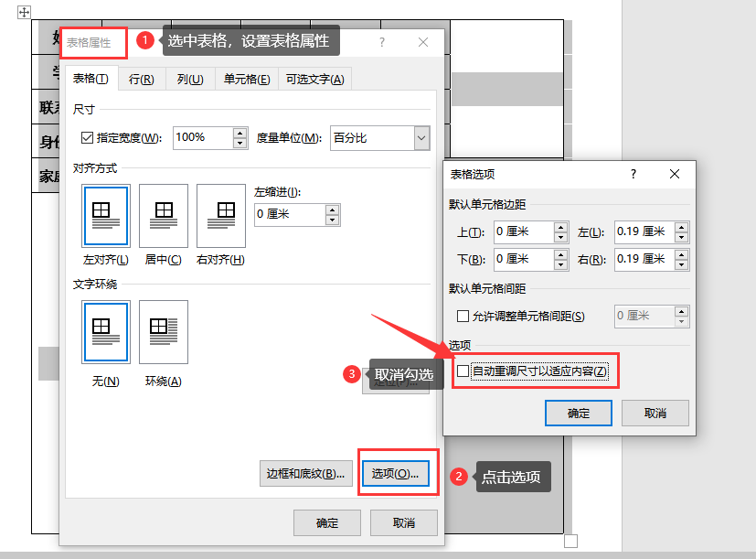The width and height of the screenshot is (756, 559).
Task: Cancel the 表格选项 dialog with 取消
Action: click(x=655, y=414)
